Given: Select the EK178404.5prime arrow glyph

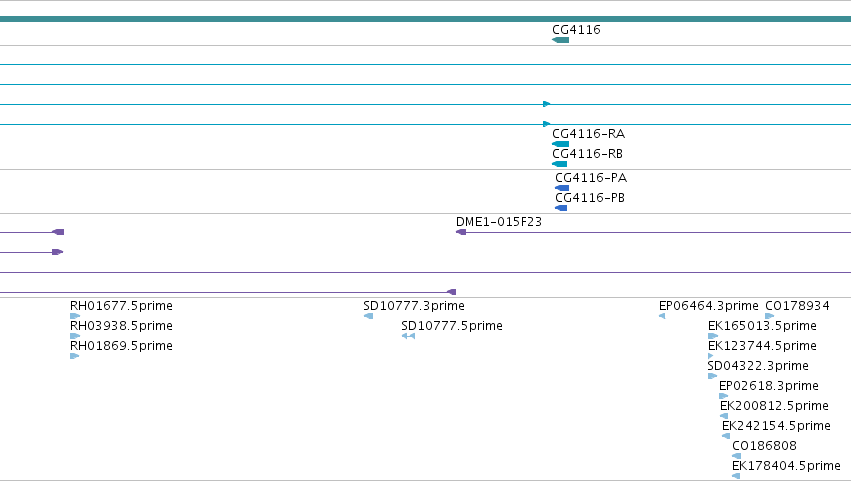Looking at the screenshot, I should tap(736, 476).
